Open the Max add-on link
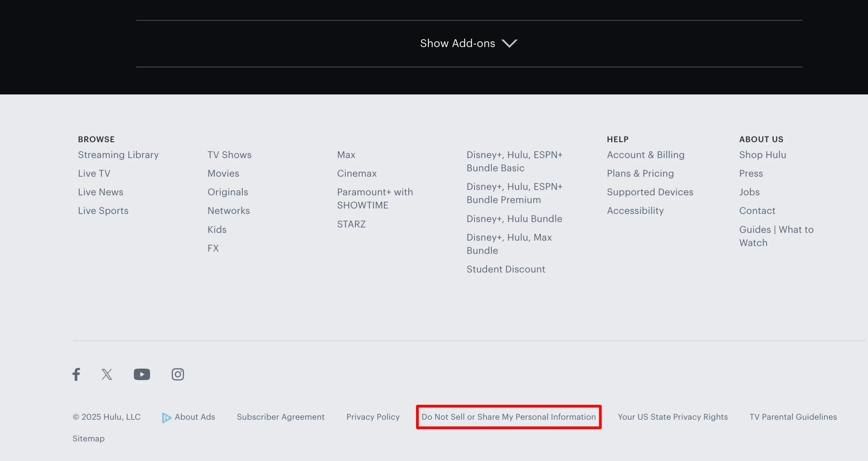This screenshot has width=868, height=461. [346, 155]
